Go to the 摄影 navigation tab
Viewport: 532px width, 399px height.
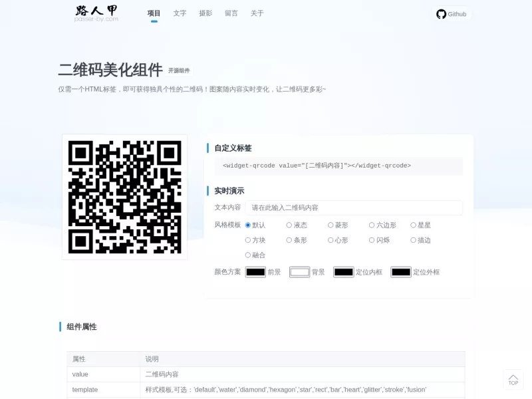pos(205,13)
